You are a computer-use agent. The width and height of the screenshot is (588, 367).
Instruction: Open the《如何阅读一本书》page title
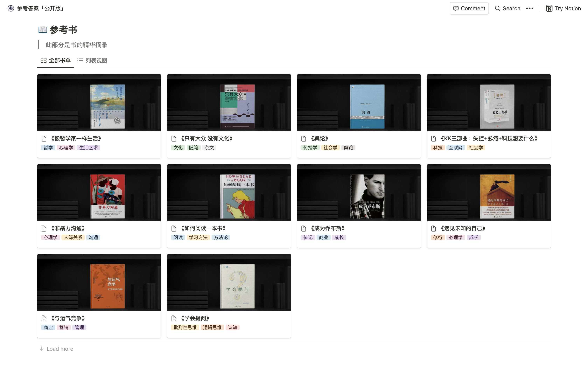[203, 228]
